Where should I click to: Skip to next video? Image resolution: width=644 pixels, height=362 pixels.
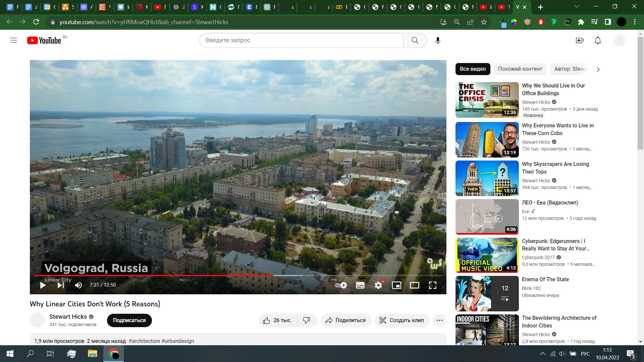coord(61,285)
